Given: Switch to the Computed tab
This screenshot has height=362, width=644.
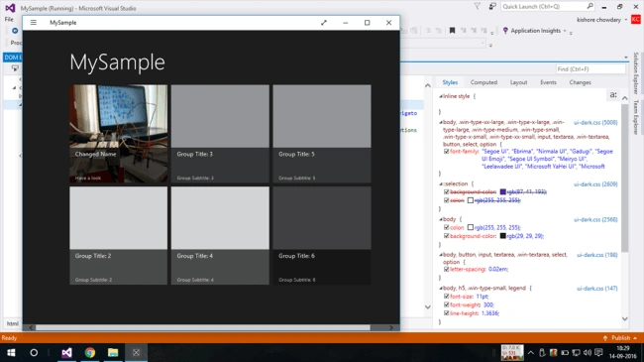Looking at the screenshot, I should pyautogui.click(x=483, y=82).
